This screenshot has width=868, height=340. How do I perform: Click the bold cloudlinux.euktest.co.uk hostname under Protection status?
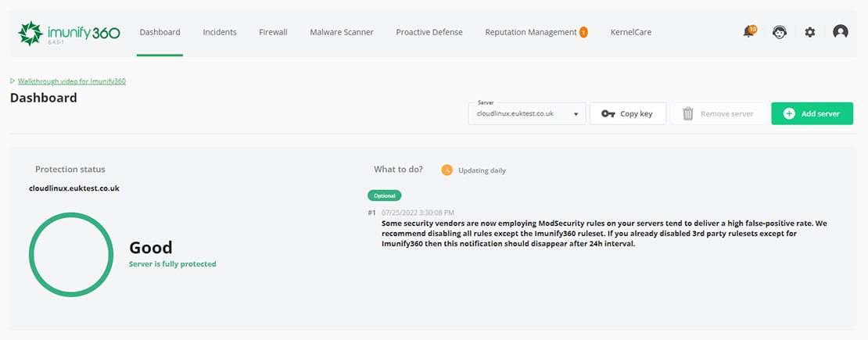pos(74,188)
